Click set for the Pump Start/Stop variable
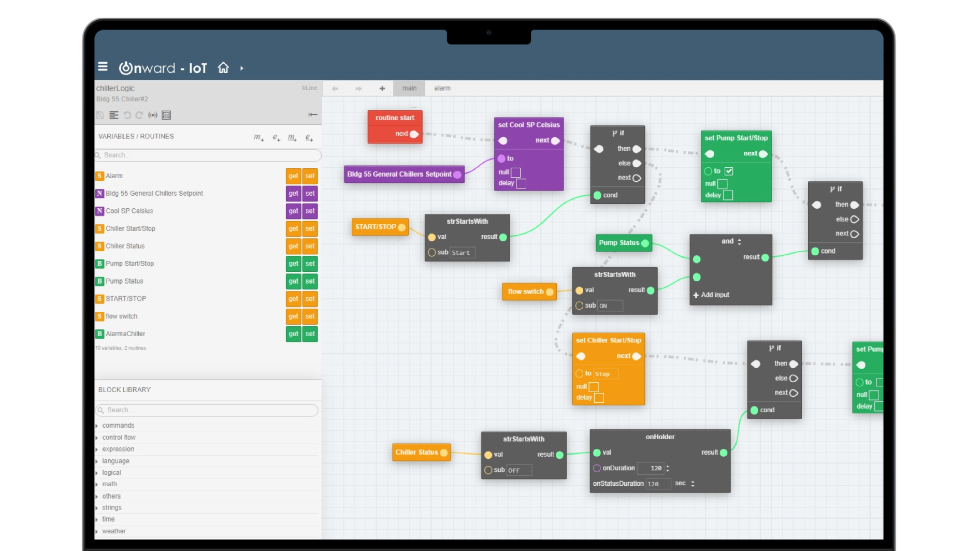Screen dimensions: 980x551 coord(310,264)
